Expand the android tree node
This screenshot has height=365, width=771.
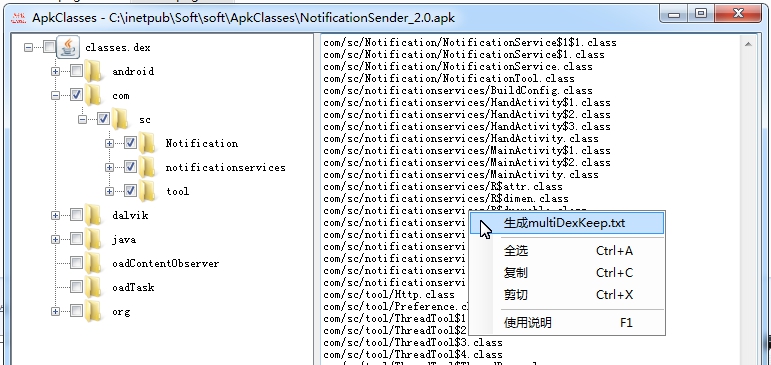[55, 71]
